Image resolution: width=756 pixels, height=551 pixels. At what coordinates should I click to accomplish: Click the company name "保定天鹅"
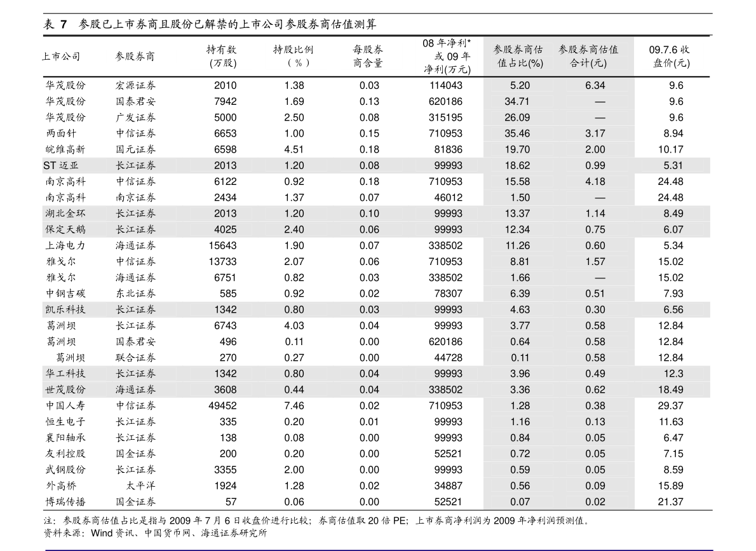point(65,229)
